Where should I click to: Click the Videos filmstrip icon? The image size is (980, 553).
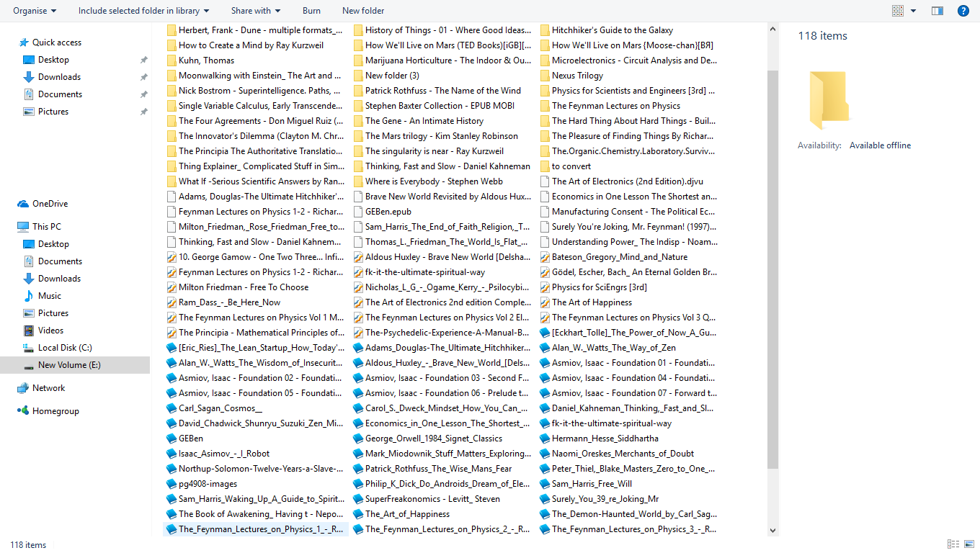coord(29,331)
